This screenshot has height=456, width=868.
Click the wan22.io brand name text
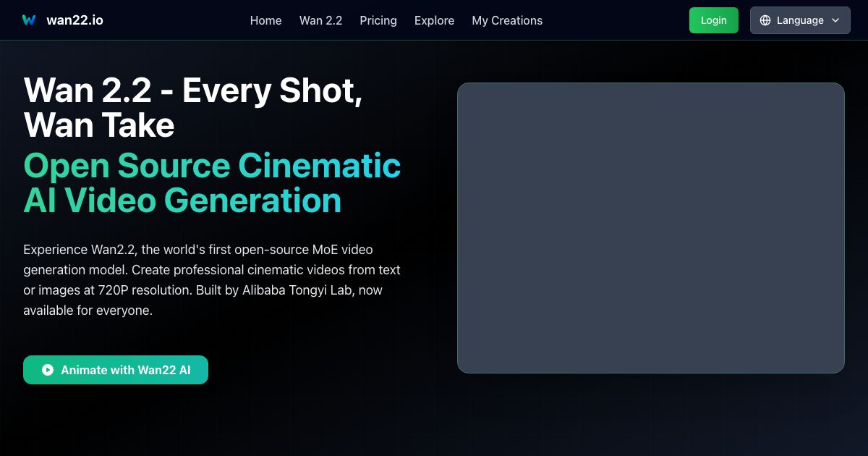pos(75,20)
